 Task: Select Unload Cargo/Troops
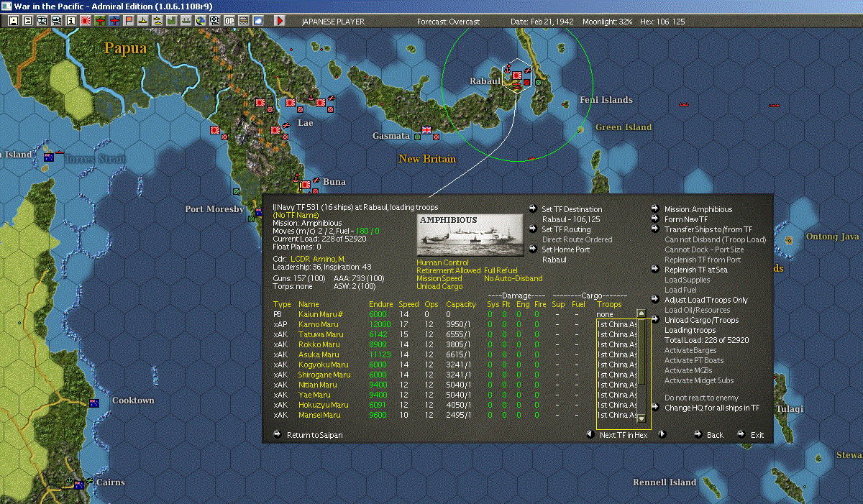(701, 321)
